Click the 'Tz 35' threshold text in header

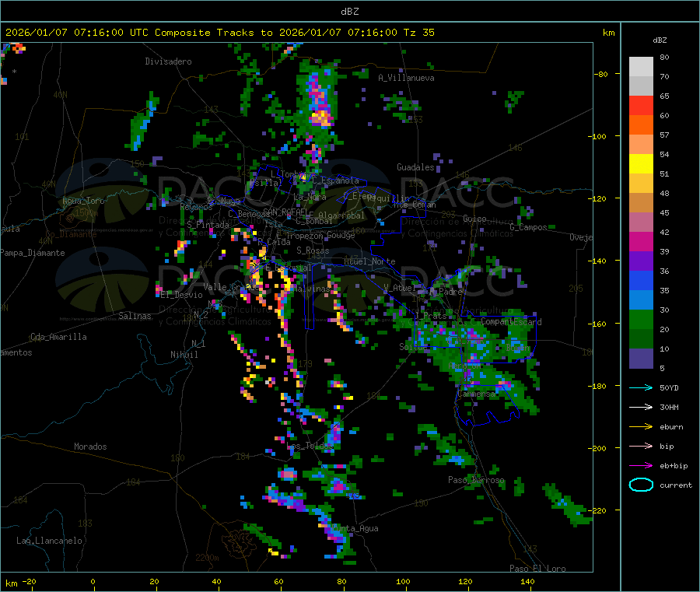point(418,33)
